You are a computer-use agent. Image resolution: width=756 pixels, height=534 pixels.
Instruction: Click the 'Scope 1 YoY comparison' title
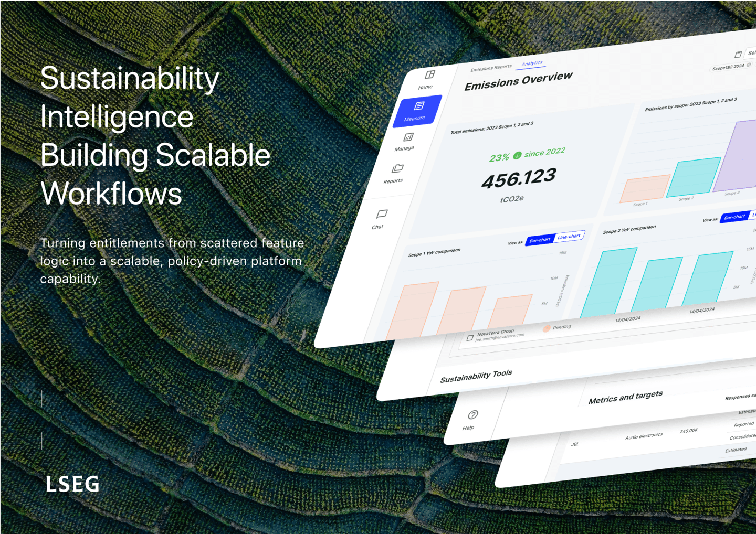click(x=434, y=252)
